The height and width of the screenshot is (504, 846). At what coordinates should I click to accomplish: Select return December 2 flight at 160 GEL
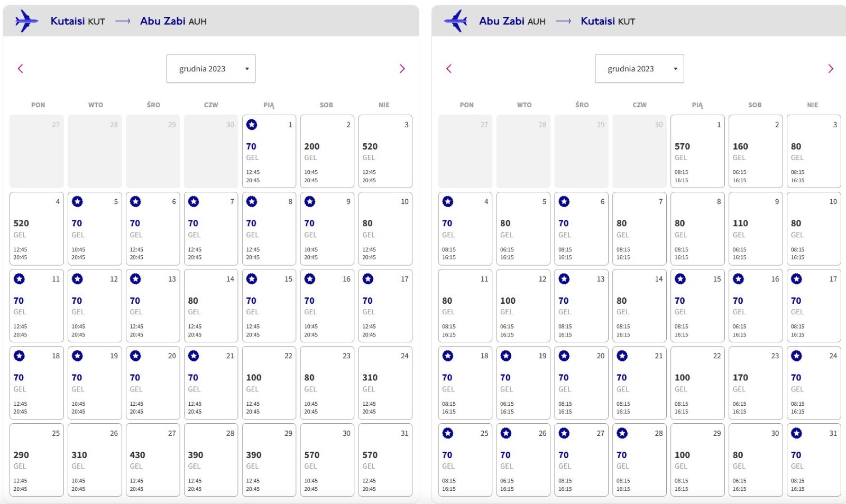coord(756,152)
